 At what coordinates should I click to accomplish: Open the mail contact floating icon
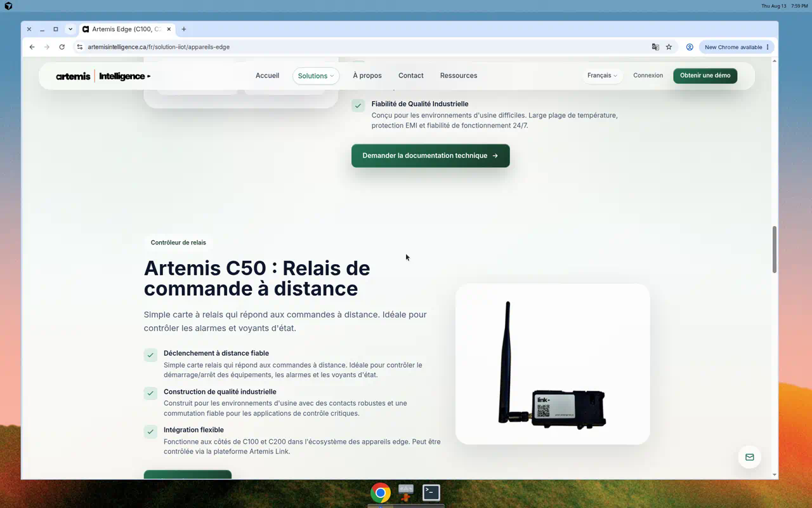[749, 457]
